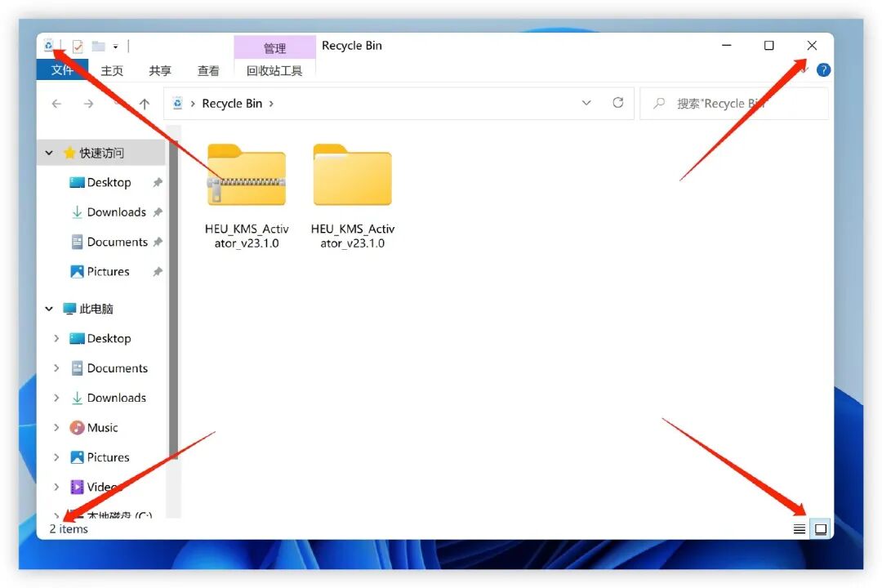Open the address bar history dropdown arrow
The width and height of the screenshot is (882, 588).
tap(586, 103)
